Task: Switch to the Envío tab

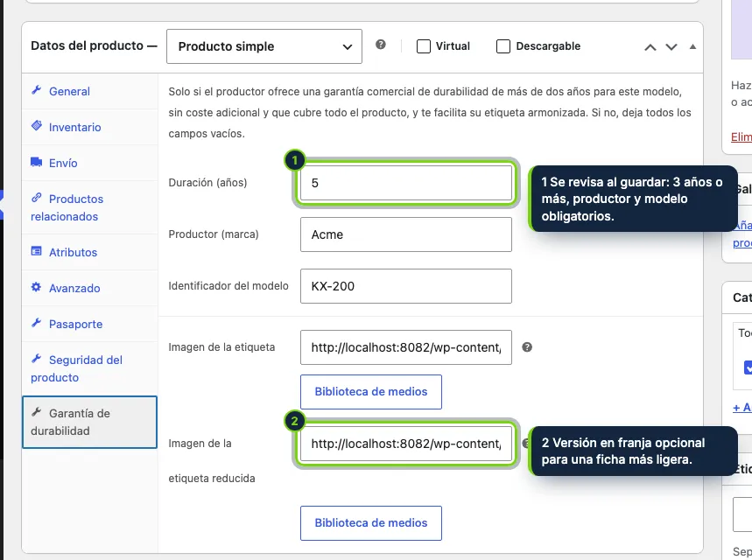Action: 89,163
